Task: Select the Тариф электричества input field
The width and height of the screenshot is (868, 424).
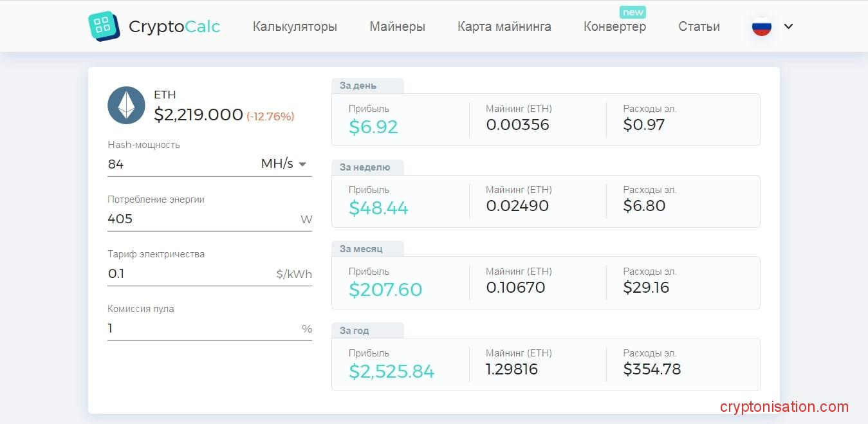Action: (190, 273)
